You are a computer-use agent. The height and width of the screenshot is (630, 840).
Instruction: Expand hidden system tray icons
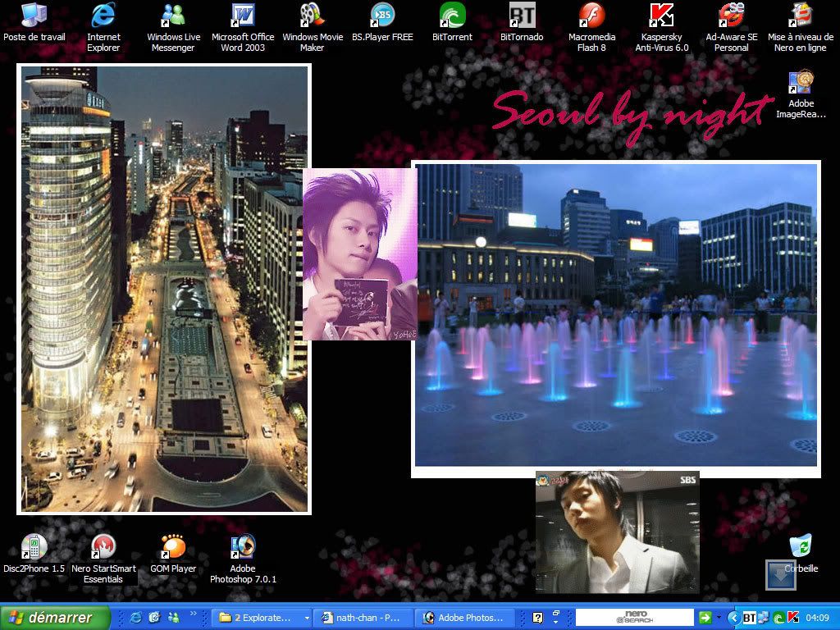point(734,618)
